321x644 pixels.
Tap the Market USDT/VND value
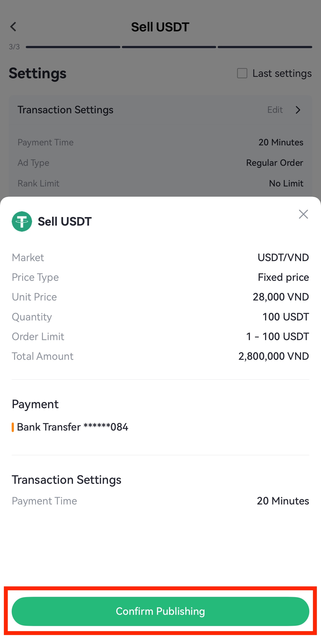[x=283, y=257]
